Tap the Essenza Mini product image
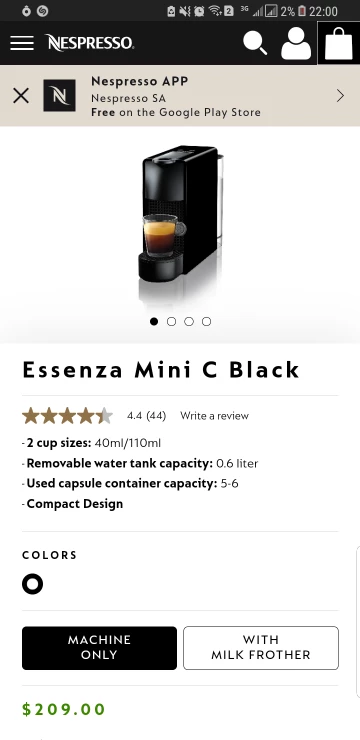This screenshot has width=360, height=740. 182,224
